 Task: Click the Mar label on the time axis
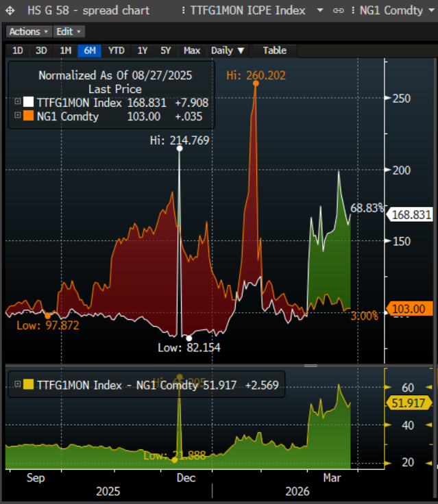(x=332, y=478)
